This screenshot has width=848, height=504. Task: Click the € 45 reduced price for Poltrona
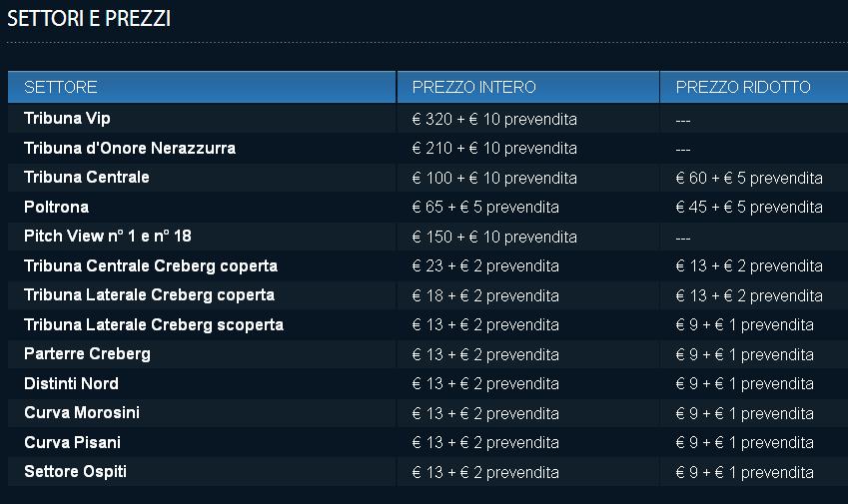click(749, 208)
